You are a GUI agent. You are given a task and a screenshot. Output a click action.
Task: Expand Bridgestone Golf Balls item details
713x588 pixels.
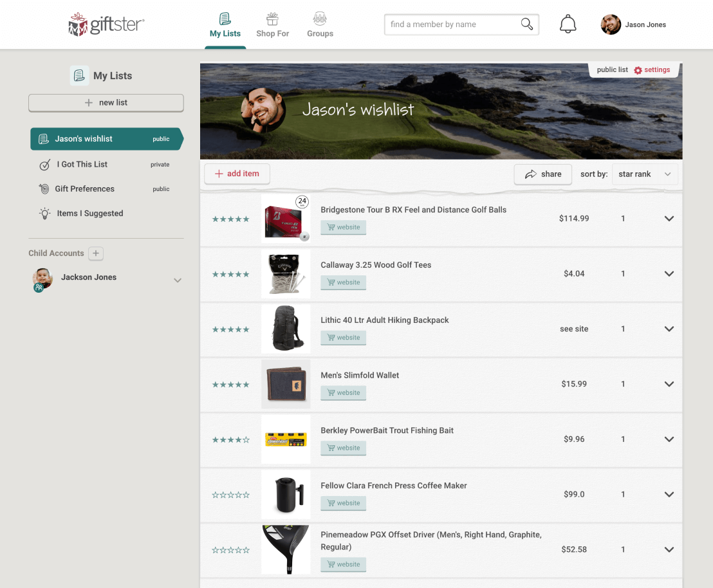669,219
